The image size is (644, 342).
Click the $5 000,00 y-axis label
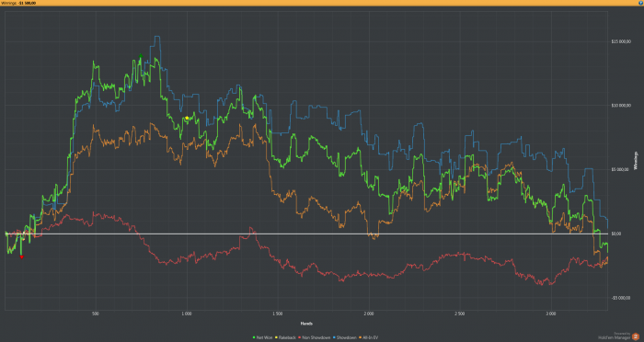click(620, 169)
